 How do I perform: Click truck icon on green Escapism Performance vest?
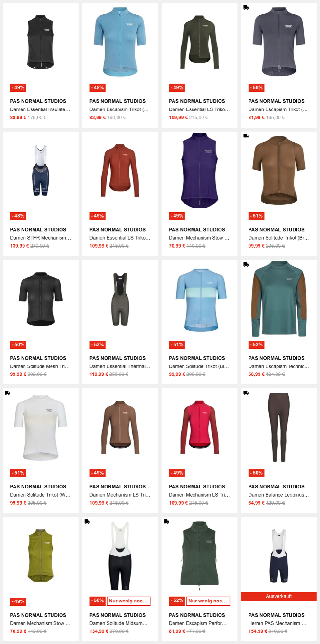pyautogui.click(x=166, y=521)
